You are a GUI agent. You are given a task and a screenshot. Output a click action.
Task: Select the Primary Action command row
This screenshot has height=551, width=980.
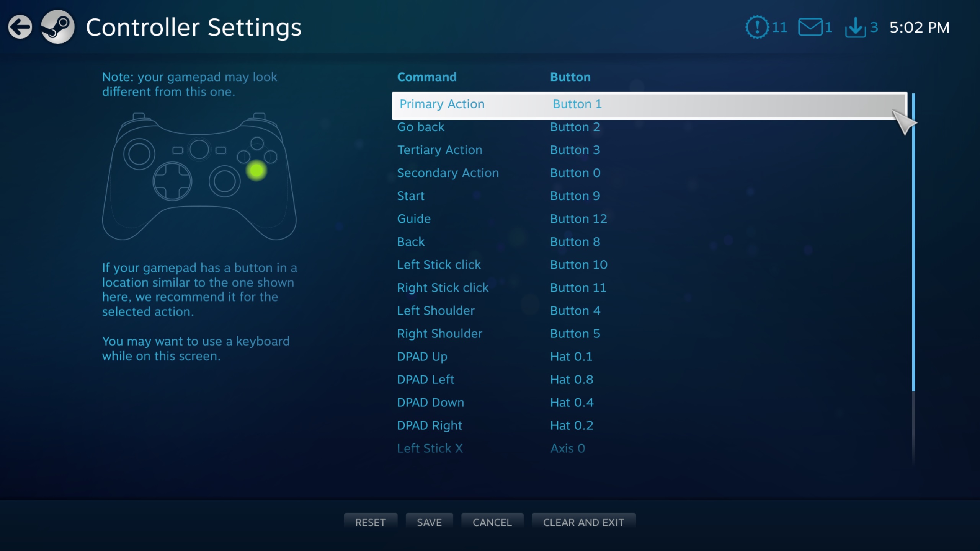649,104
